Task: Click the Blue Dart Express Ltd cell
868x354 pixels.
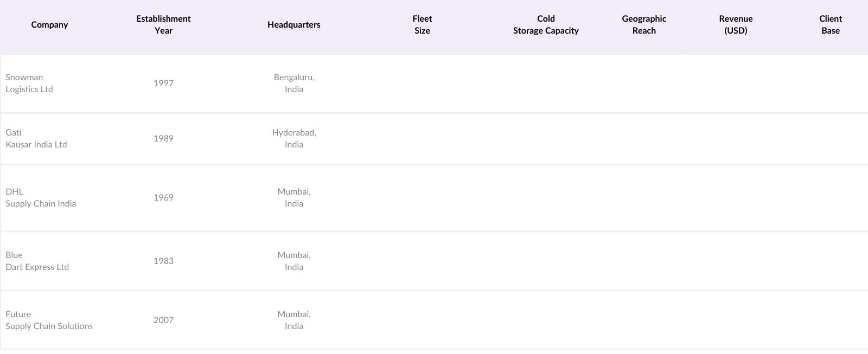Action: 37,261
